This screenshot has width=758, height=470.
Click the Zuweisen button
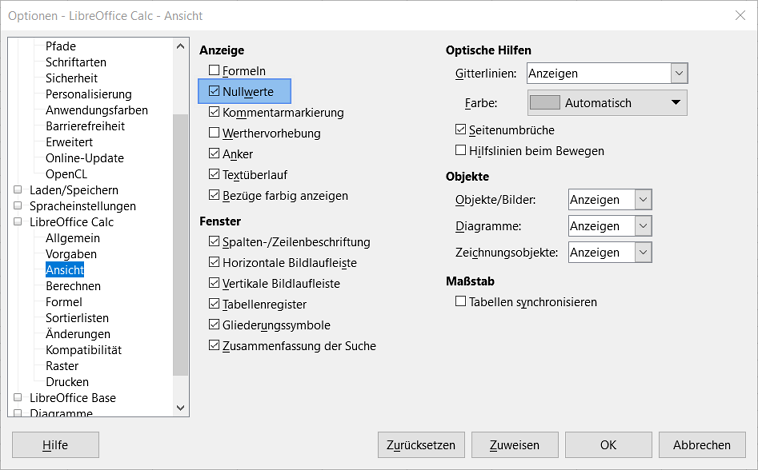pyautogui.click(x=515, y=445)
